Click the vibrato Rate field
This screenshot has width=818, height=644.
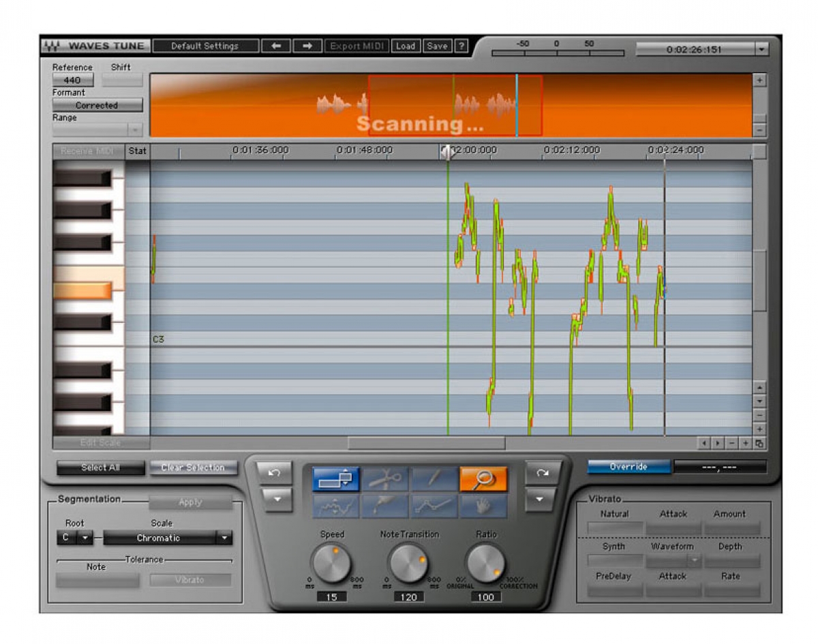[x=732, y=589]
